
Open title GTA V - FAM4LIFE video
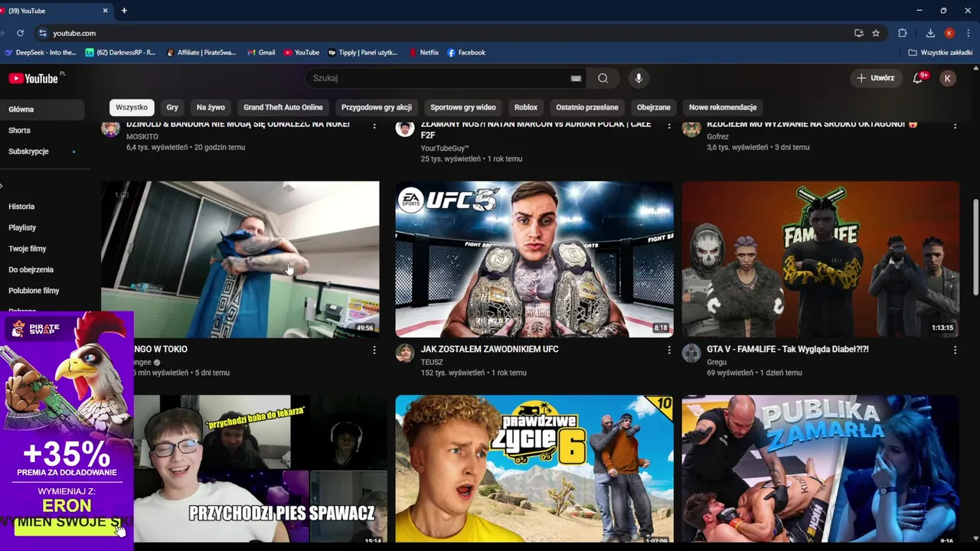tap(788, 349)
